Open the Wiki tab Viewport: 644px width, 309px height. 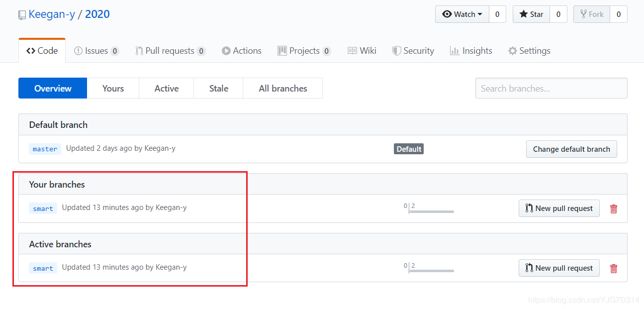coord(362,51)
